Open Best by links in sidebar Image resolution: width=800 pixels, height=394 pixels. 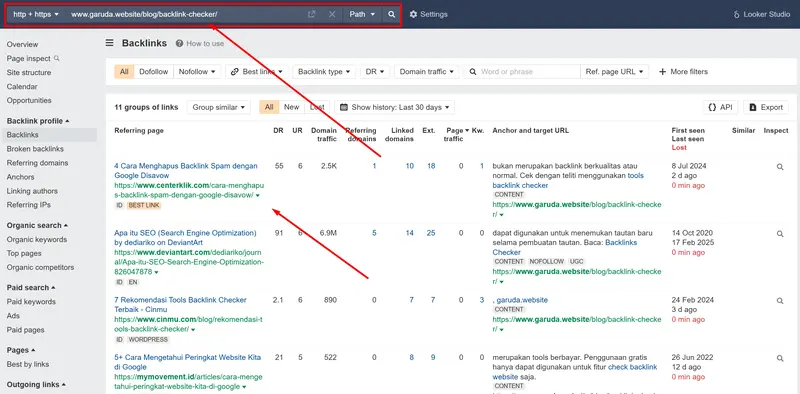[28, 364]
